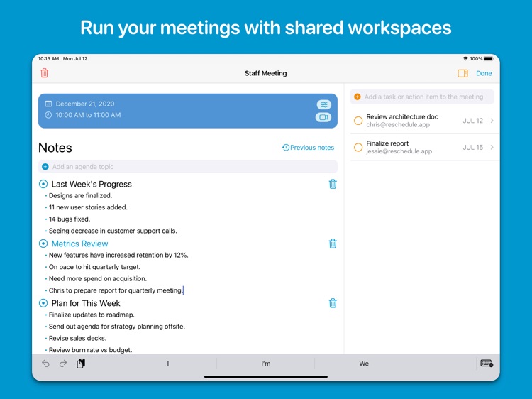Mark Finalize report task complete
Viewport: 532px width, 399px height.
click(358, 148)
